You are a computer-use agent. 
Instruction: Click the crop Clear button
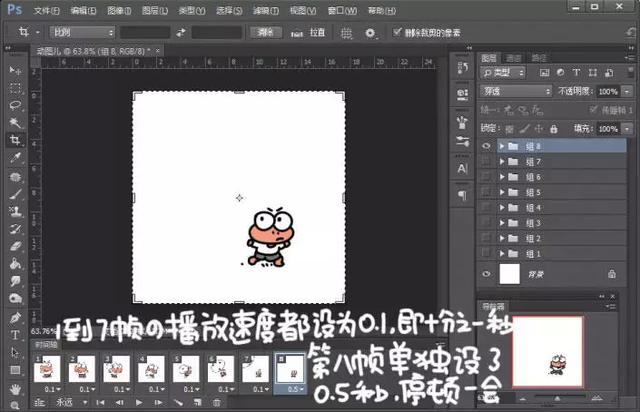(266, 32)
